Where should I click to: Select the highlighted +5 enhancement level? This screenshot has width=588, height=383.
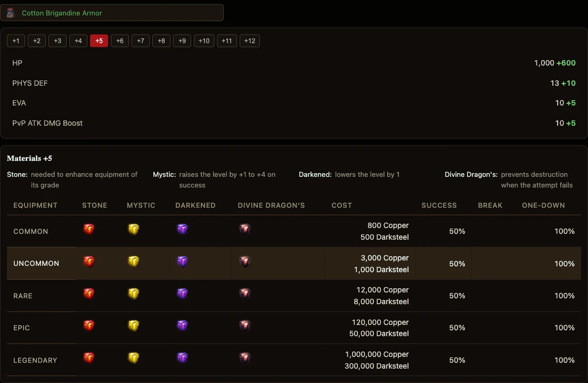[x=99, y=41]
